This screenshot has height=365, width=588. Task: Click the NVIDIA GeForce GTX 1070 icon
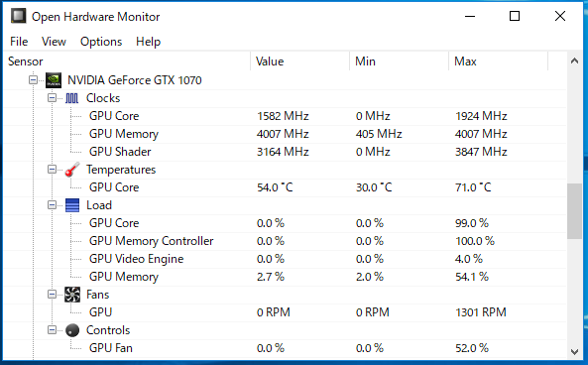(x=54, y=80)
